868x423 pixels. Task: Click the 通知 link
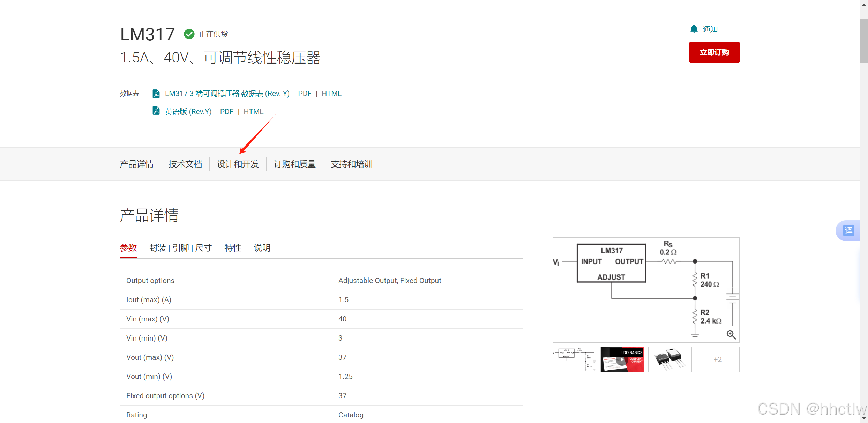point(710,29)
